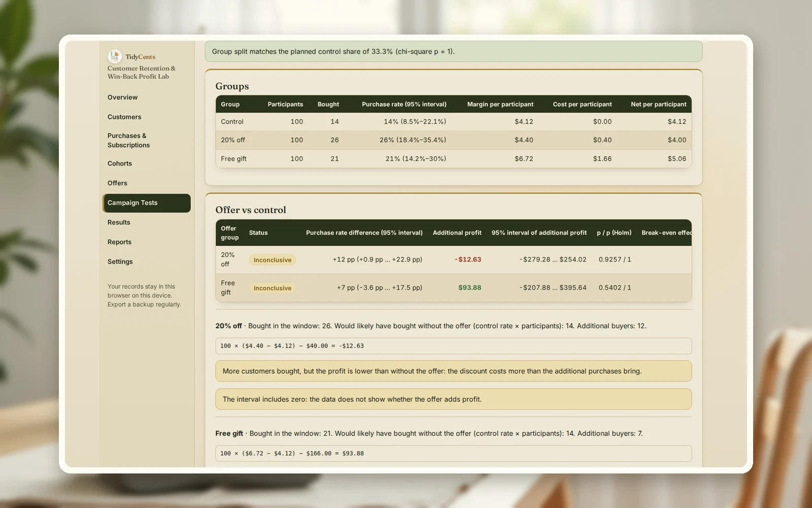Screen dimensions: 812x508
Task: Click the 20% off purchase rate 26% (18.4%–35.4%)
Action: coord(413,140)
